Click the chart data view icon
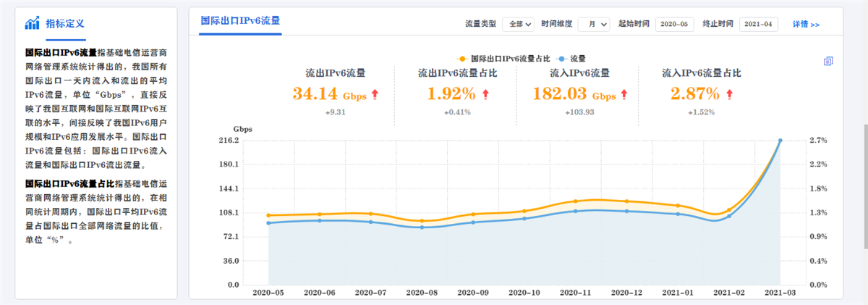The width and height of the screenshot is (868, 305). [x=828, y=62]
